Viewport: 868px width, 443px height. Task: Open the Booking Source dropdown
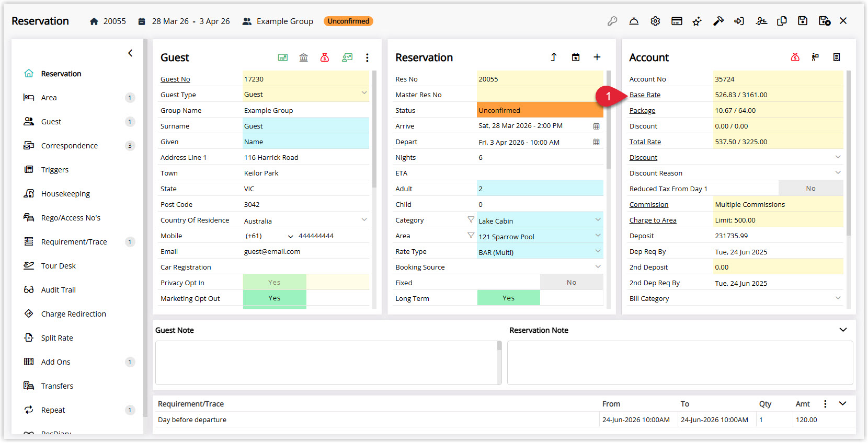coord(598,267)
